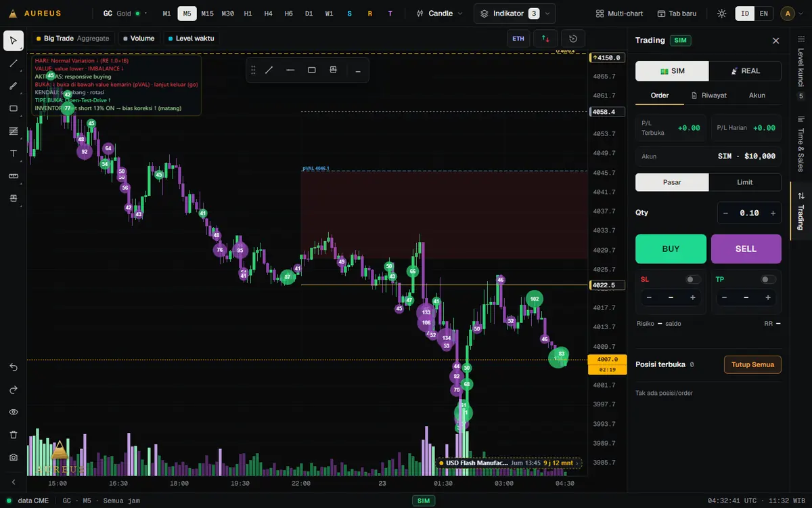Select the M30 timeframe
This screenshot has height=508, width=812.
coord(227,14)
